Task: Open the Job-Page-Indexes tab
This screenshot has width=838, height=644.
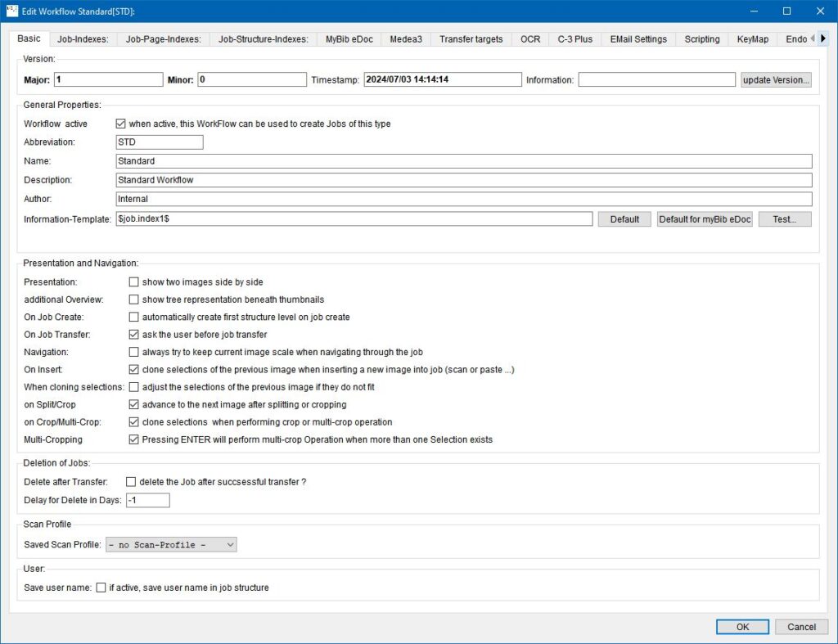Action: click(164, 39)
